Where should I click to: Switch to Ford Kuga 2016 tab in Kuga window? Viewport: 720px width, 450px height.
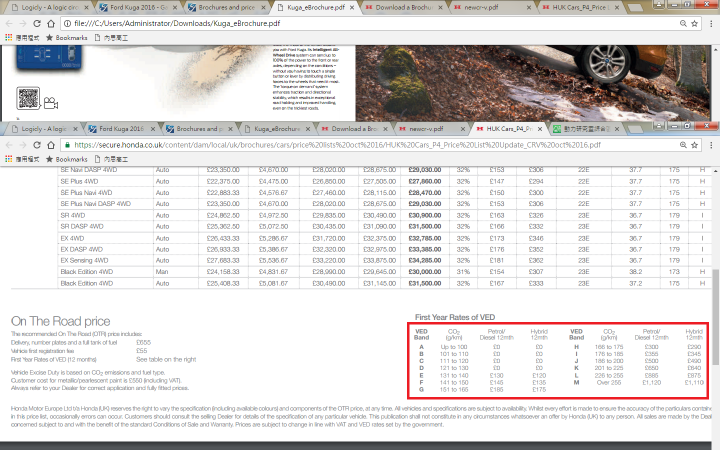[x=138, y=7]
